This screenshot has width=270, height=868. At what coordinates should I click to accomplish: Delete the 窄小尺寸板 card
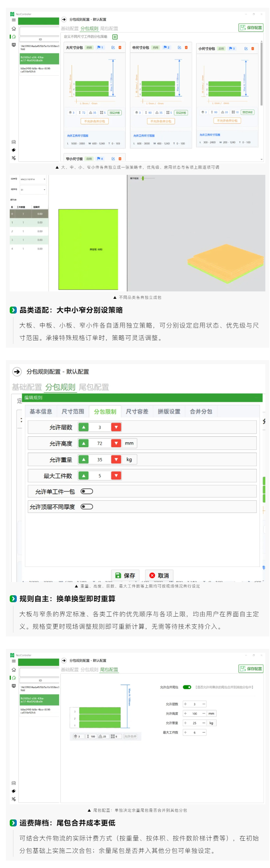pos(120,159)
